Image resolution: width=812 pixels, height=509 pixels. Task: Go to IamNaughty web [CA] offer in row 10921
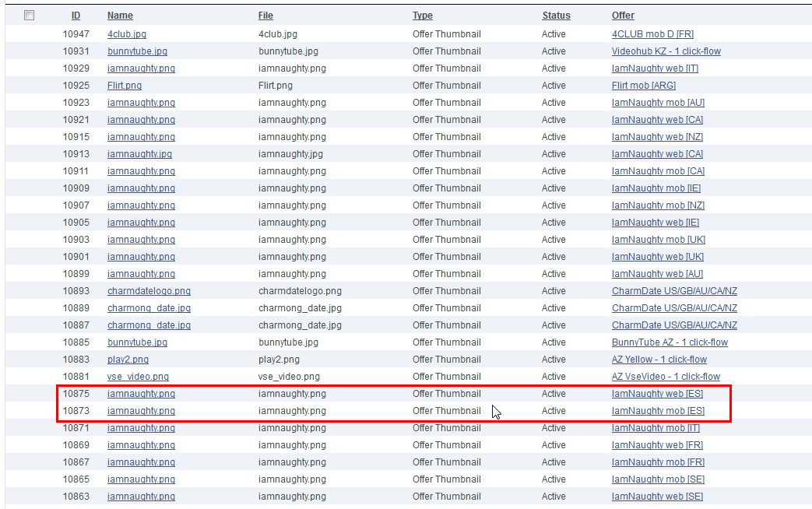(657, 120)
